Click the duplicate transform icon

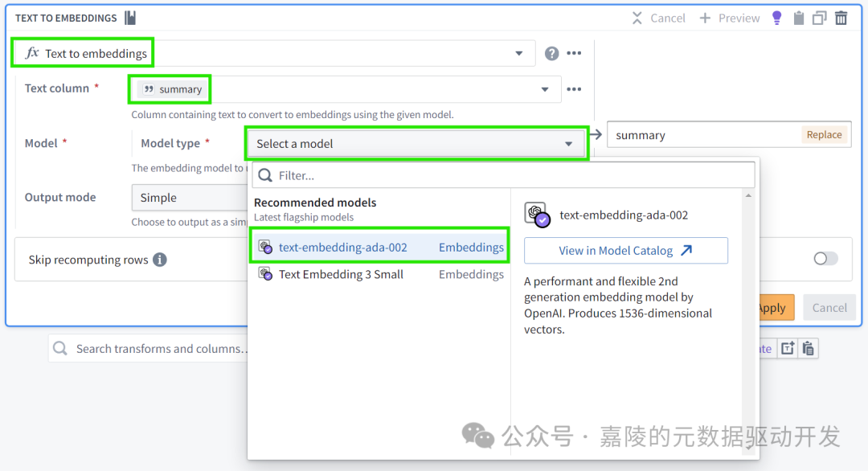[819, 18]
